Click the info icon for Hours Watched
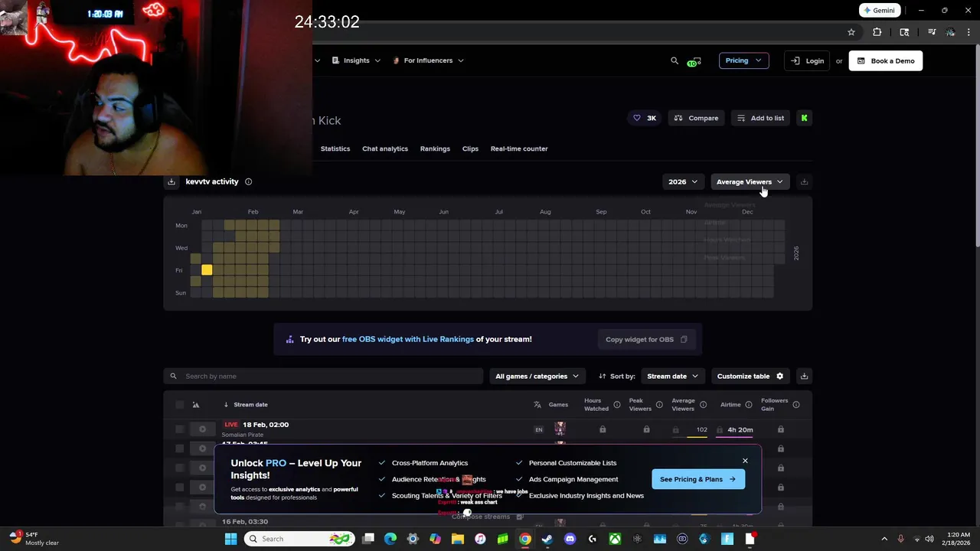Screen dimensions: 980x551 click(x=616, y=404)
